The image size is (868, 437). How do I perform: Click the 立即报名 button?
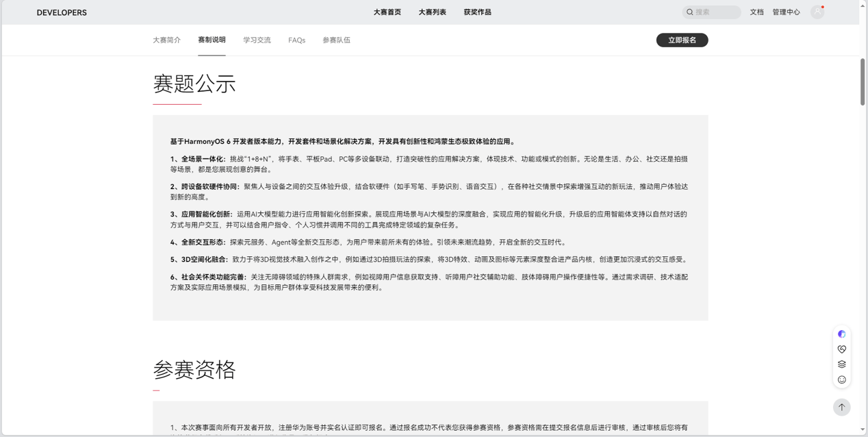pyautogui.click(x=682, y=40)
